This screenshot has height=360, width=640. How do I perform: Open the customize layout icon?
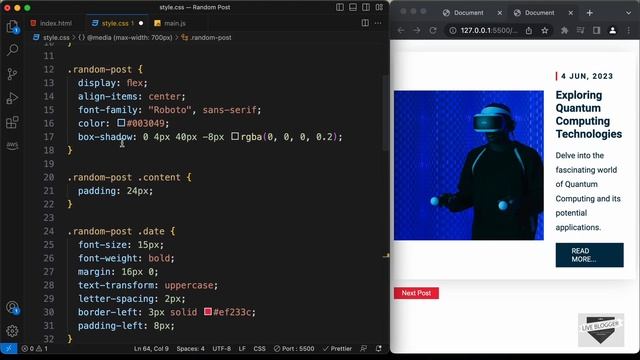(379, 7)
